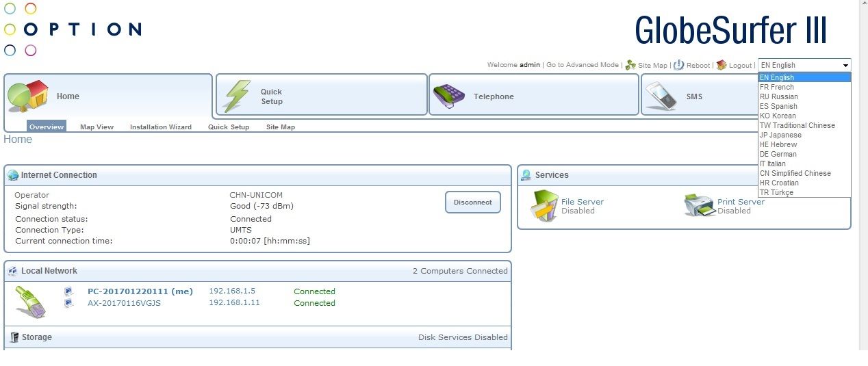The image size is (868, 366).
Task: Choose TW Traditional Chinese from the list
Action: click(804, 125)
